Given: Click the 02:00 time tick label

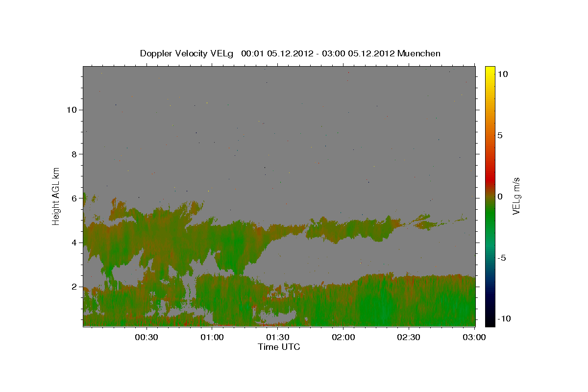Looking at the screenshot, I should click(343, 338).
